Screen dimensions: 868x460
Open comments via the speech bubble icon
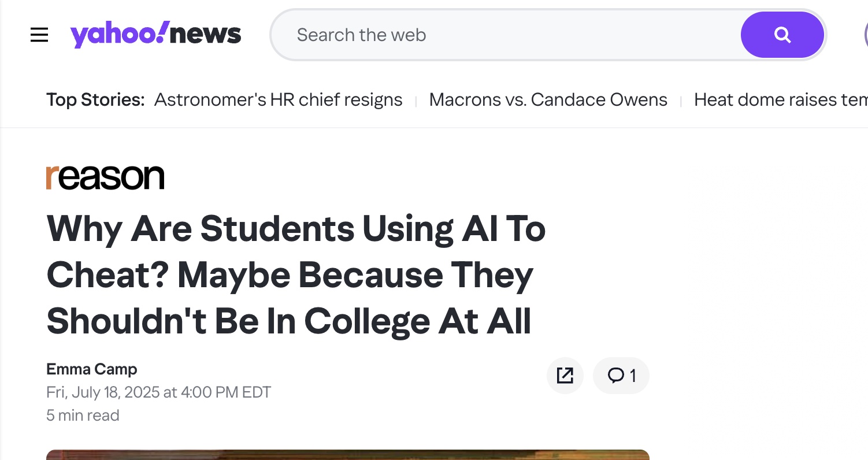point(615,376)
